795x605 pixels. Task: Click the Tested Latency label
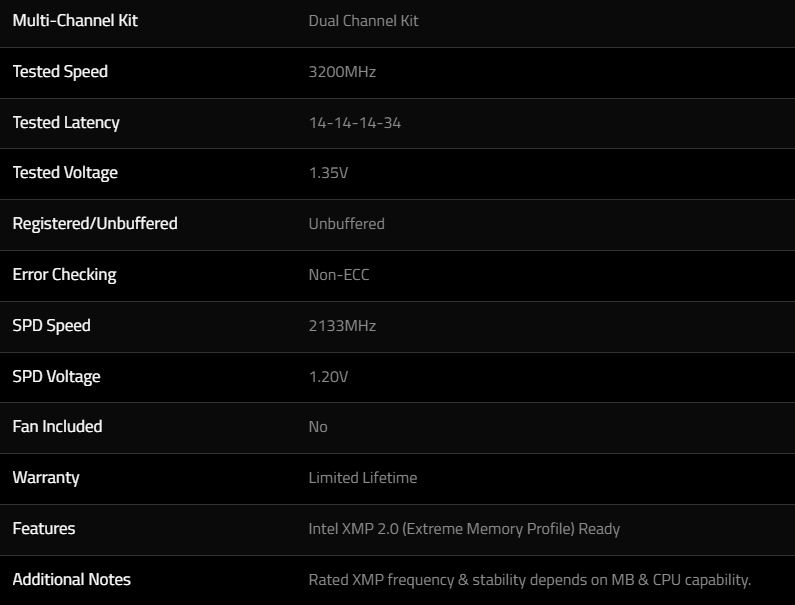[x=66, y=123]
